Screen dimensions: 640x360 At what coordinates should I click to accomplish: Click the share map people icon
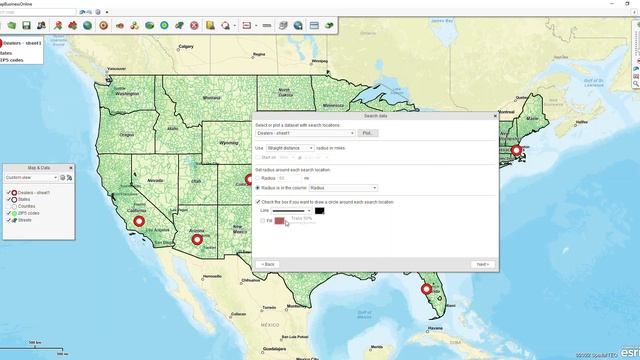[x=41, y=25]
